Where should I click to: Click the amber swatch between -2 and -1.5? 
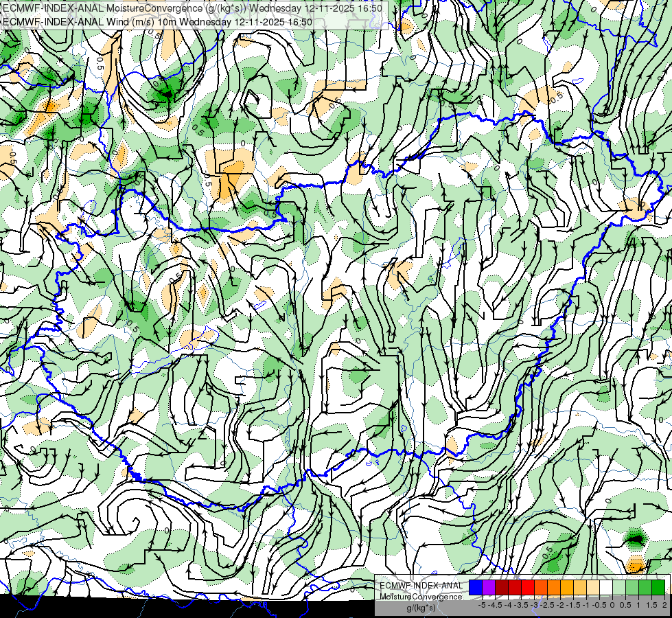[x=567, y=588]
